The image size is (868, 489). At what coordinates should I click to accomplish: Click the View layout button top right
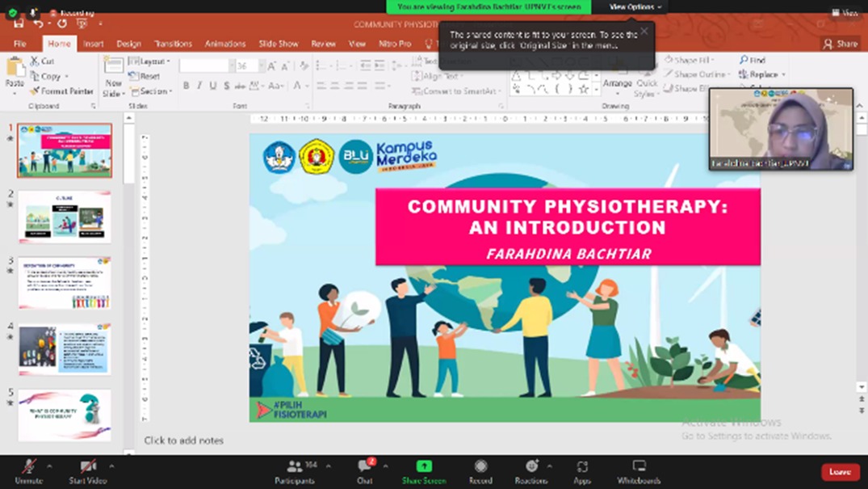click(x=845, y=13)
